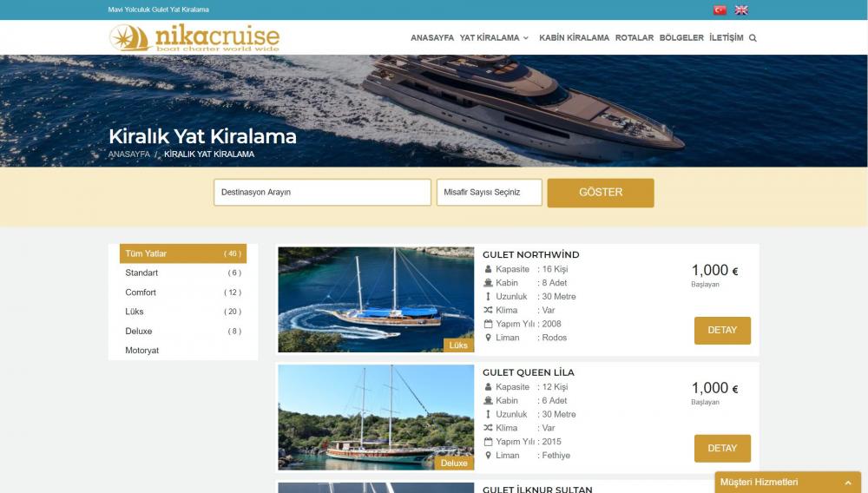Expand the Müşteri Hizmetleri chat arrow

[x=847, y=483]
